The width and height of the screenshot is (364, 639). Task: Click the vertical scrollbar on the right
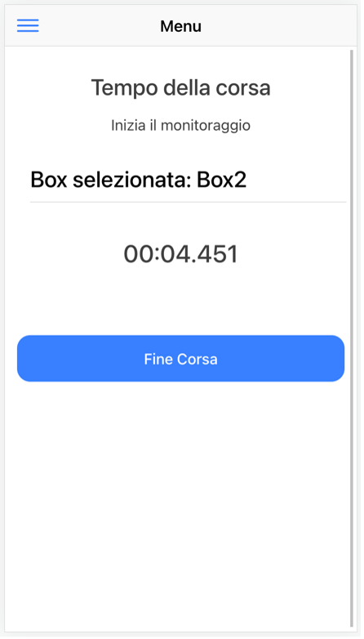(x=352, y=337)
